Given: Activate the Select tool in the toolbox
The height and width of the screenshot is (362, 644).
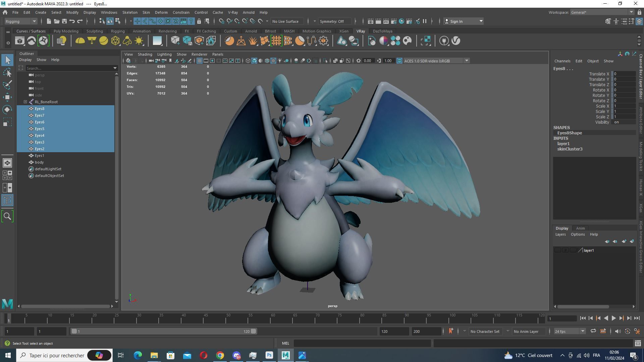Looking at the screenshot, I should [x=8, y=60].
